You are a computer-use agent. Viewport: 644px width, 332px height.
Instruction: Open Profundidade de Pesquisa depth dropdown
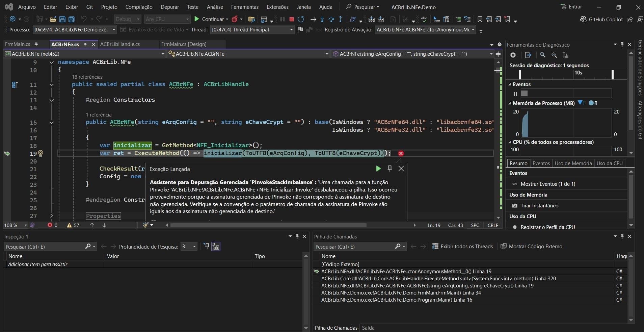click(x=189, y=247)
